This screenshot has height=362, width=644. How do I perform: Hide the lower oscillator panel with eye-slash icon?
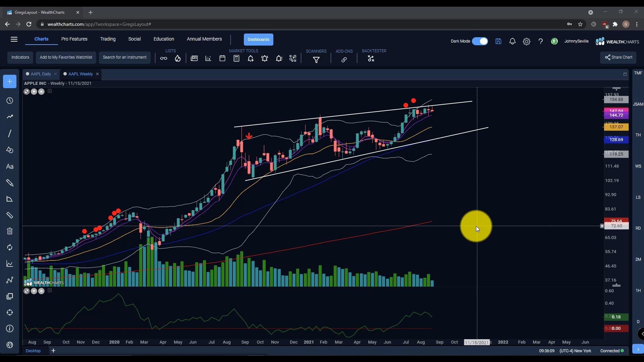point(26,291)
